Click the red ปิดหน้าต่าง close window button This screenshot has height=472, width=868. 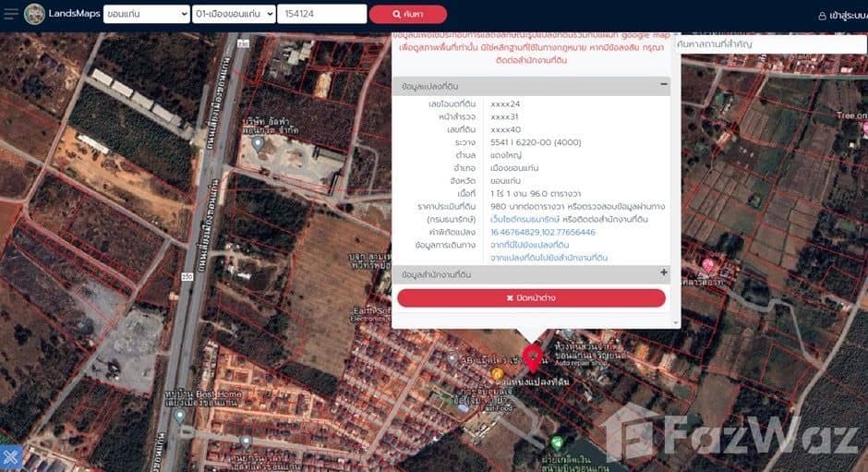point(531,297)
